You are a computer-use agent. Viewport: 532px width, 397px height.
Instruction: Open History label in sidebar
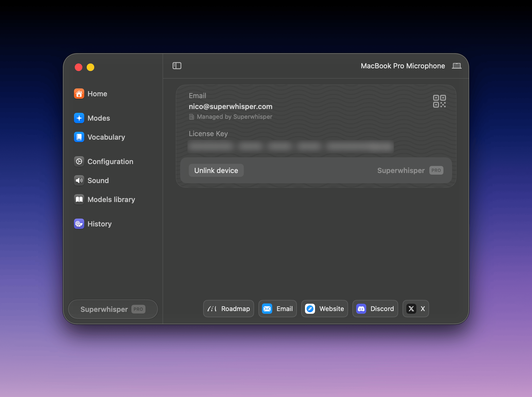pyautogui.click(x=100, y=224)
